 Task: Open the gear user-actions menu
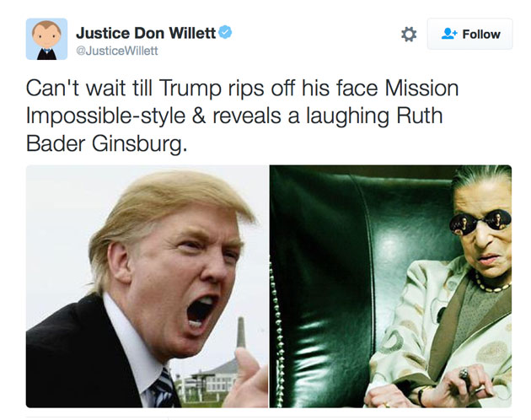pyautogui.click(x=409, y=35)
